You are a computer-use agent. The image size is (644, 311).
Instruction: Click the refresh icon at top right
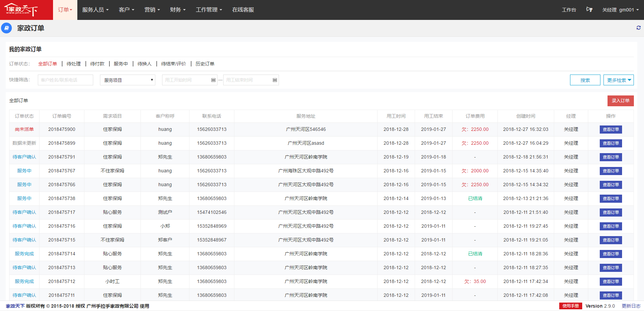[638, 28]
